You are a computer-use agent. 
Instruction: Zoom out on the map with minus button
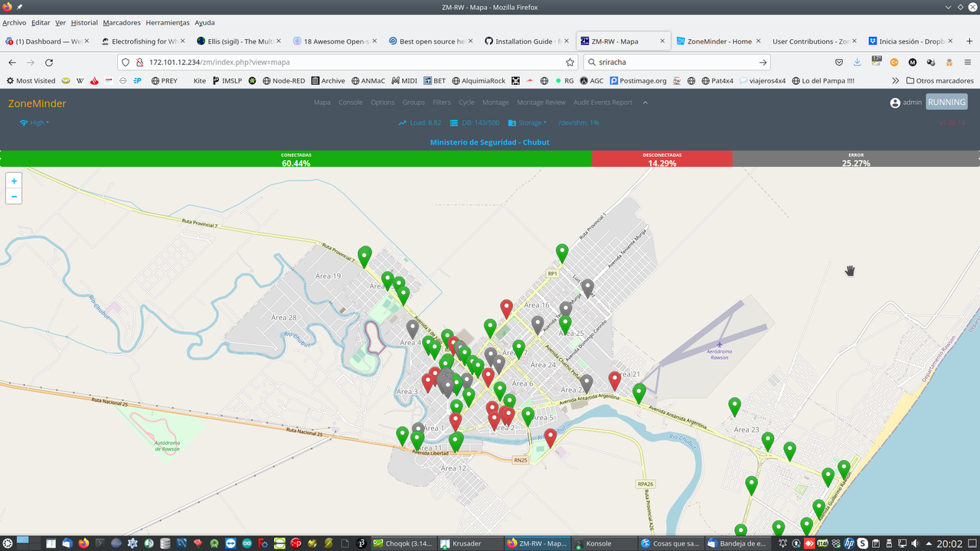[14, 197]
